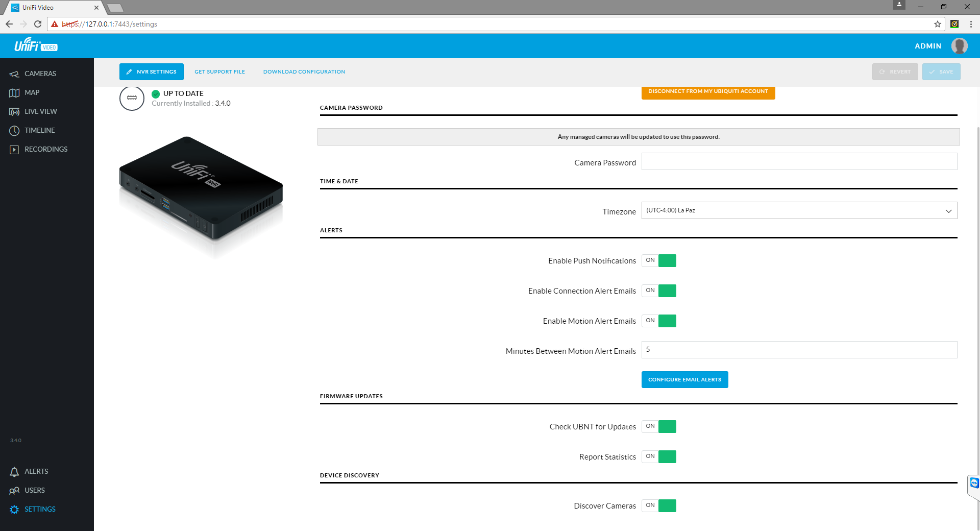Click the Timeline clock icon
This screenshot has width=980, height=531.
pos(14,130)
